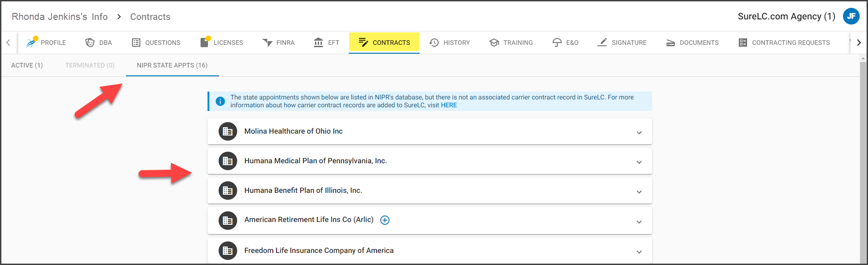Image resolution: width=868 pixels, height=265 pixels.
Task: Open the TRAINING tab label
Action: click(x=518, y=43)
